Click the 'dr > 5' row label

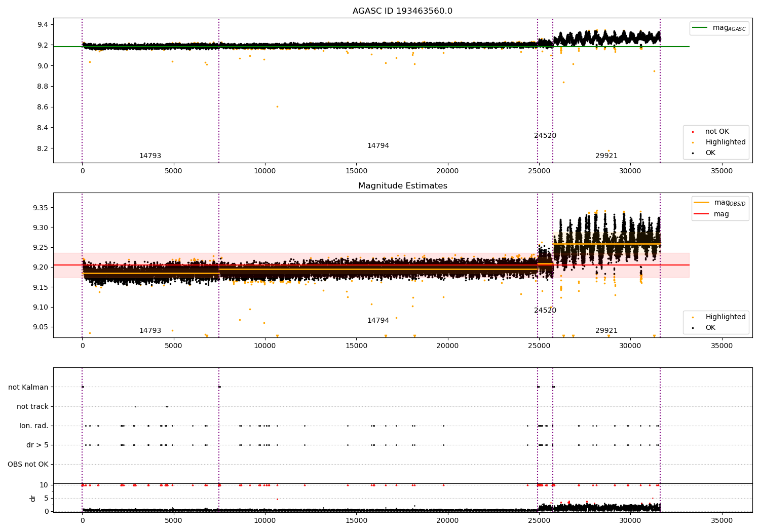[37, 445]
